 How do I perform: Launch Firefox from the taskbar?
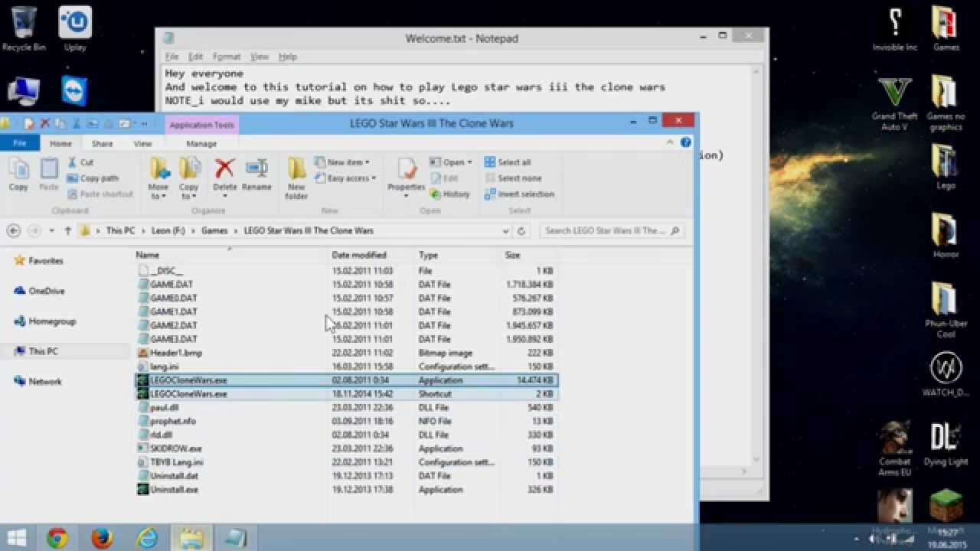pos(102,539)
